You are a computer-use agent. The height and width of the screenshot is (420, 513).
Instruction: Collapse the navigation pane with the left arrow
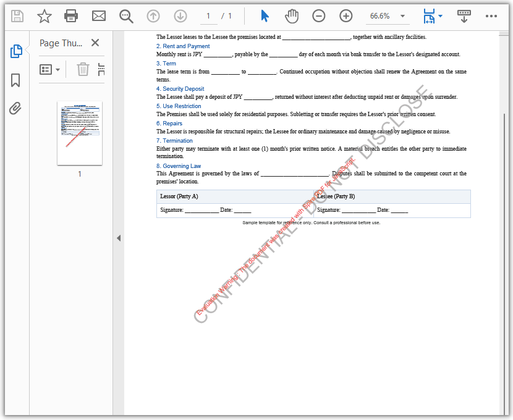[119, 238]
